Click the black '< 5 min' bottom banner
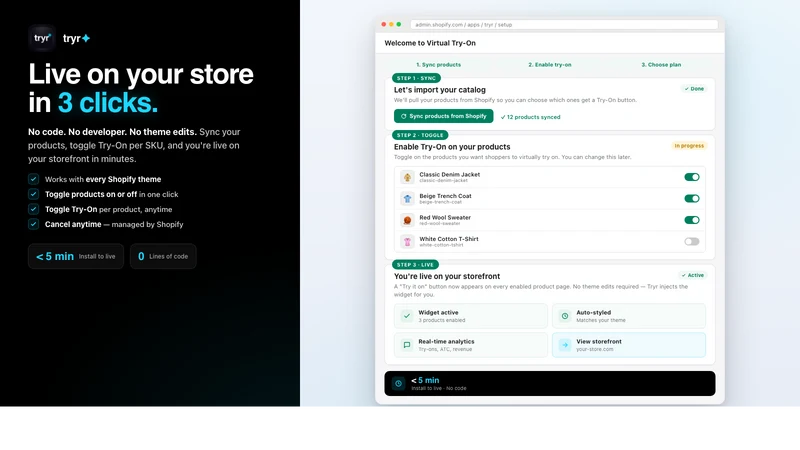Viewport: 800px width, 450px height. (549, 383)
